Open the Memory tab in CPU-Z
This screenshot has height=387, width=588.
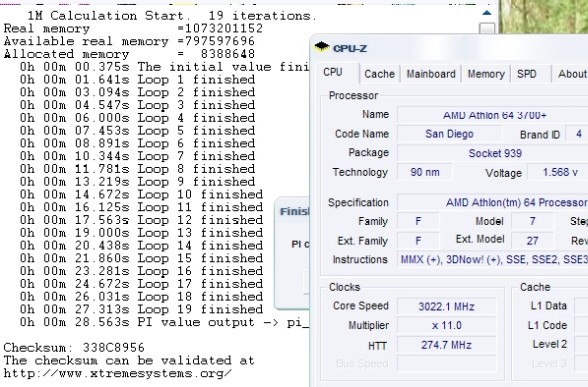pos(486,74)
